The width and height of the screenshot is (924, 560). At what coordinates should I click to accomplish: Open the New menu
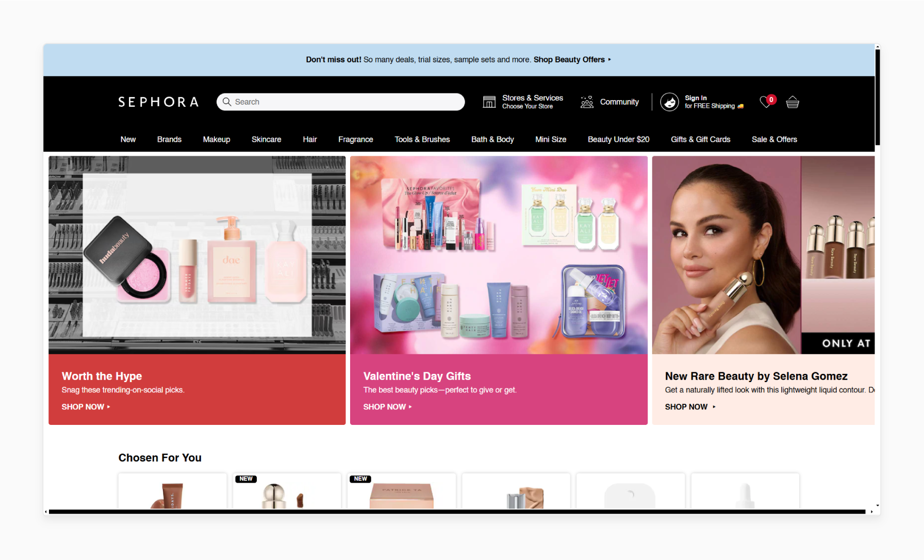[128, 139]
